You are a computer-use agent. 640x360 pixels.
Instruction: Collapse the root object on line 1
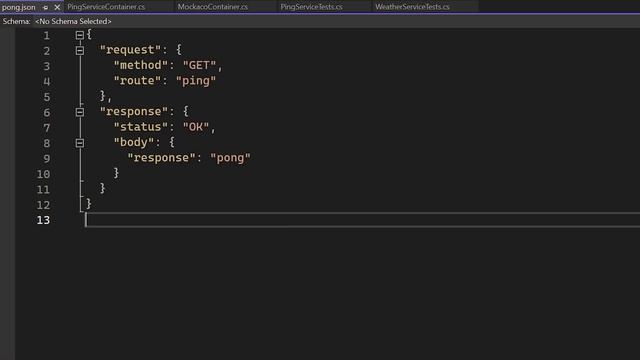(x=80, y=35)
